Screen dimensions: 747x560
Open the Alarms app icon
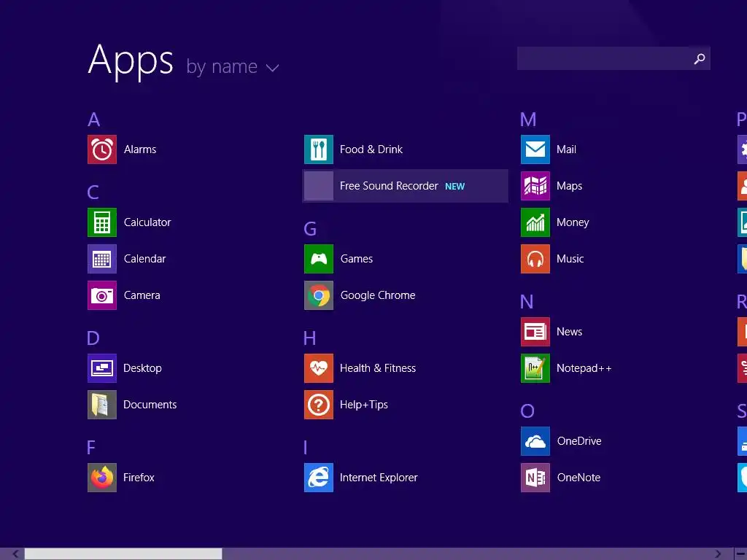click(102, 149)
